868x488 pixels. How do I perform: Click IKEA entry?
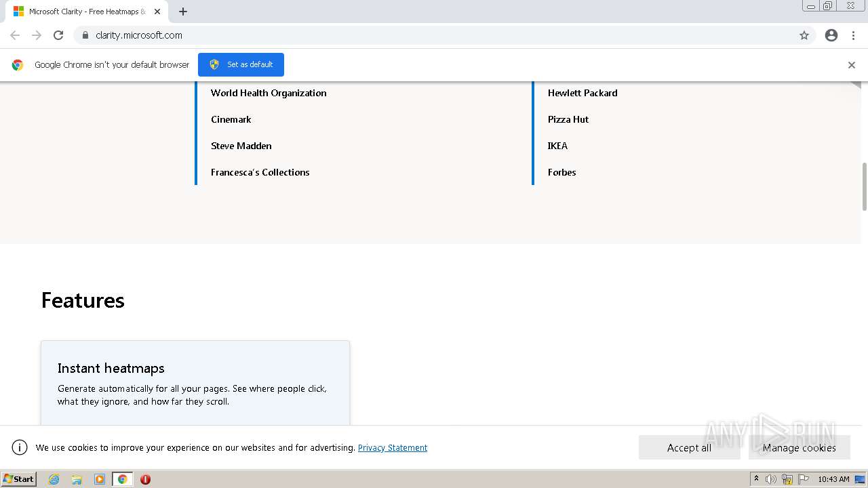557,146
